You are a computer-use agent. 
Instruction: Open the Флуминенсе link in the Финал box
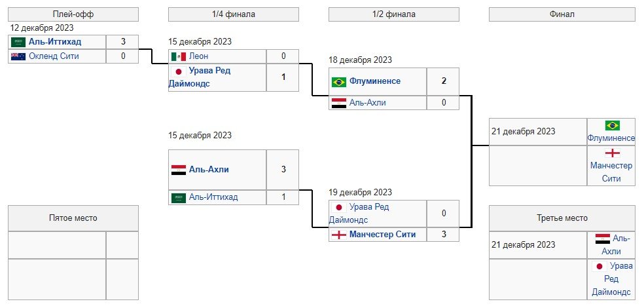[x=611, y=138]
